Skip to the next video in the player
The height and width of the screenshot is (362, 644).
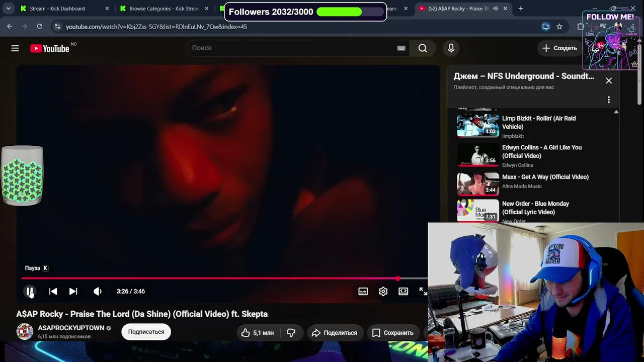[x=73, y=291]
